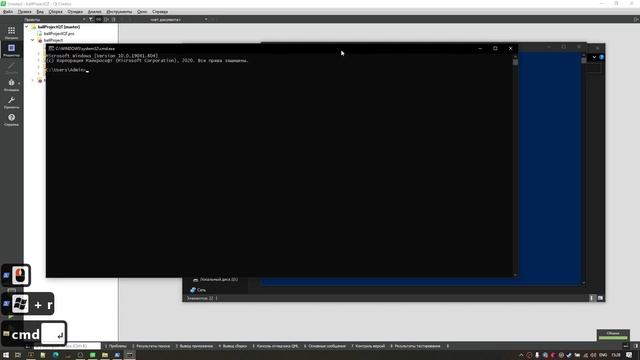Image resolution: width=640 pixels, height=360 pixels.
Task: Open File Explorer folder icon on taskbar
Action: pyautogui.click(x=105, y=355)
